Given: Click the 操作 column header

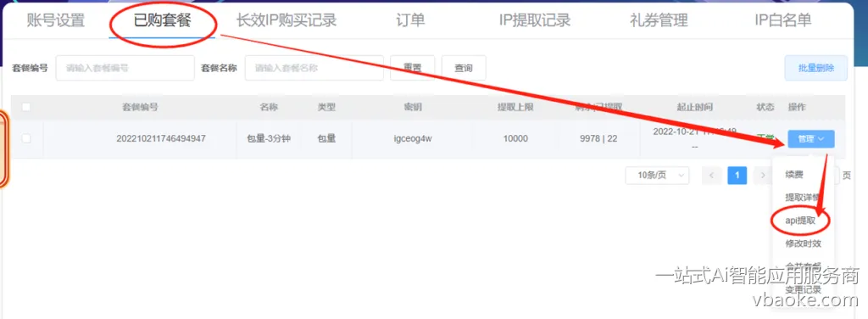Looking at the screenshot, I should tap(797, 107).
